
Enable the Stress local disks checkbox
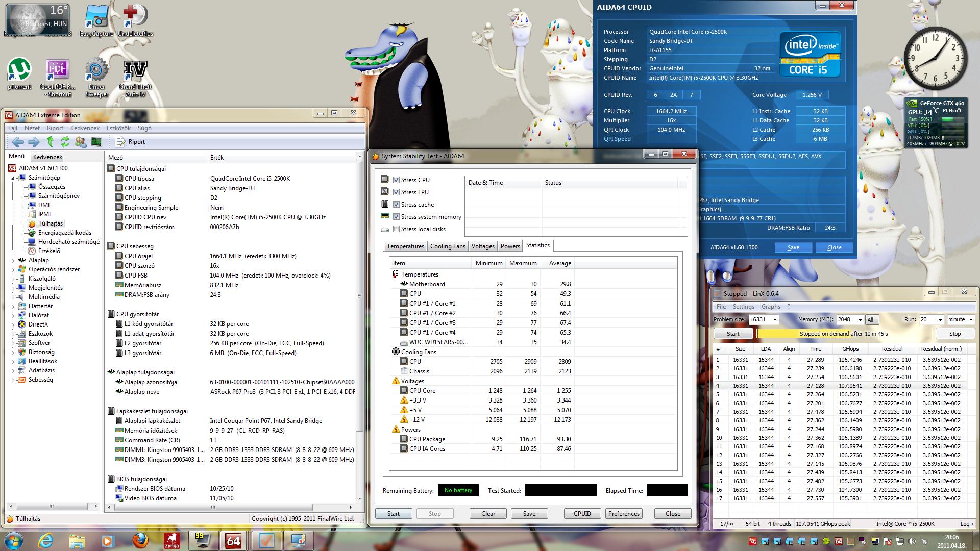(x=396, y=229)
